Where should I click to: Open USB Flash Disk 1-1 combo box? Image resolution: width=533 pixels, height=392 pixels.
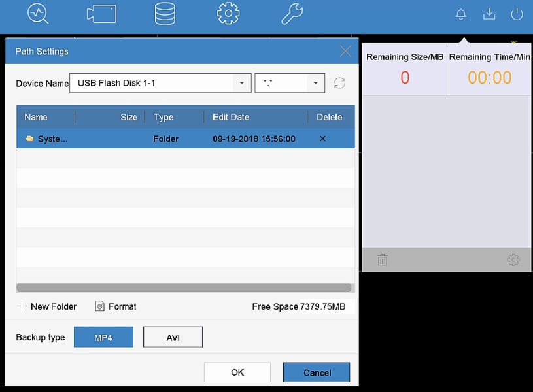coord(160,83)
